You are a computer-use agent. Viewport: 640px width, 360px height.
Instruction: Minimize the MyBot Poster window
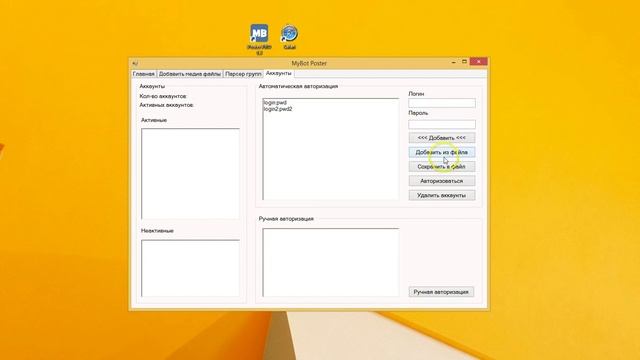coord(453,62)
